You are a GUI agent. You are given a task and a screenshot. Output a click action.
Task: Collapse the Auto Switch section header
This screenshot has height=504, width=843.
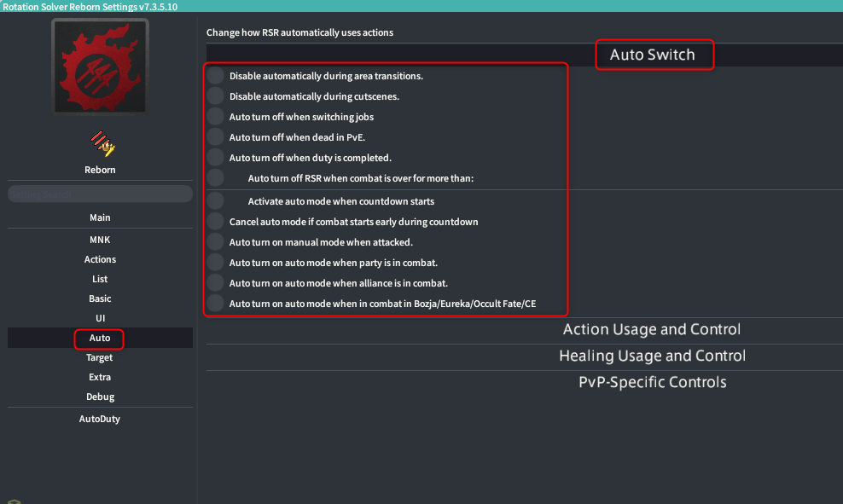pyautogui.click(x=652, y=55)
